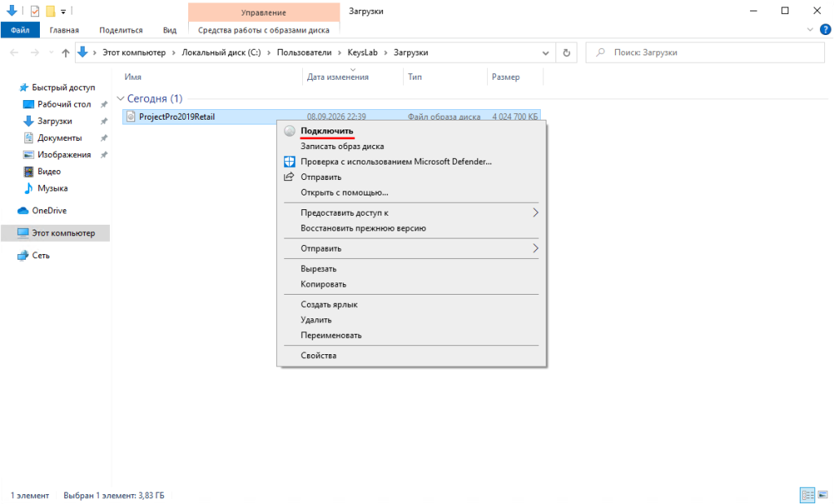The width and height of the screenshot is (834, 504).
Task: Open Help with the blue question icon
Action: (826, 30)
